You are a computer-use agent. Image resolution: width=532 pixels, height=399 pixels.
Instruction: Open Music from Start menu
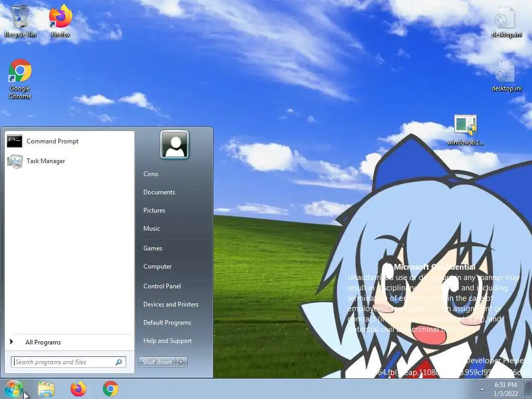click(152, 229)
